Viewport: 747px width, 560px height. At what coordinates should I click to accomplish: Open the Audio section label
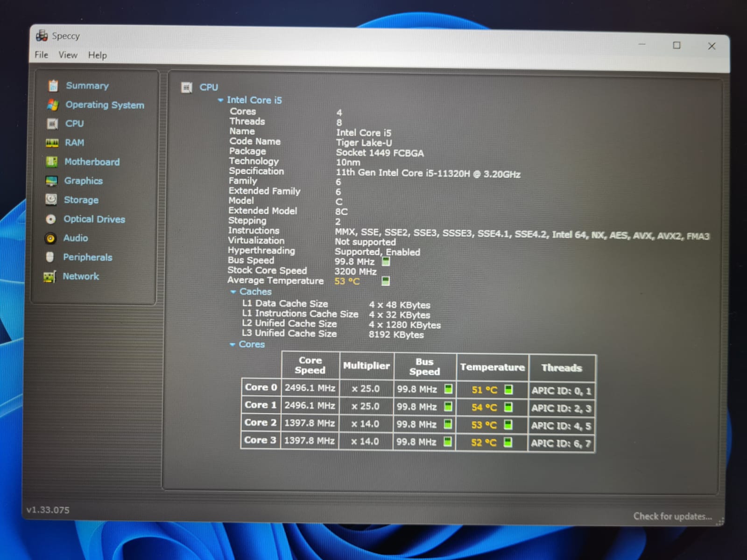pos(76,238)
